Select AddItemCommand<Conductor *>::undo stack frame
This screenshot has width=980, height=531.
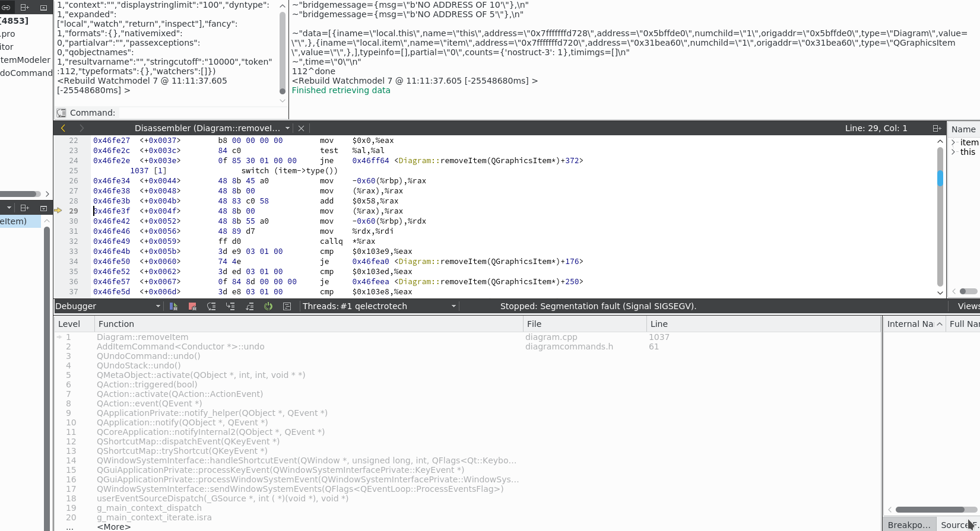click(180, 346)
